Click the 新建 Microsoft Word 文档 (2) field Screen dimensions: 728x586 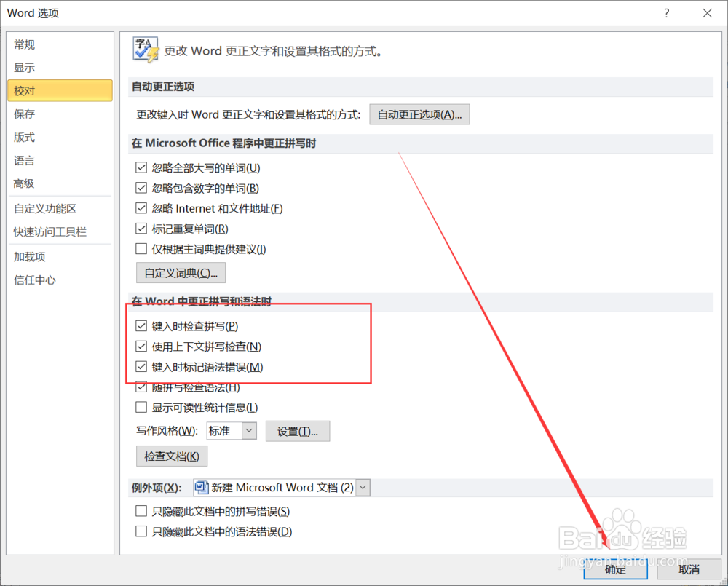pyautogui.click(x=282, y=488)
